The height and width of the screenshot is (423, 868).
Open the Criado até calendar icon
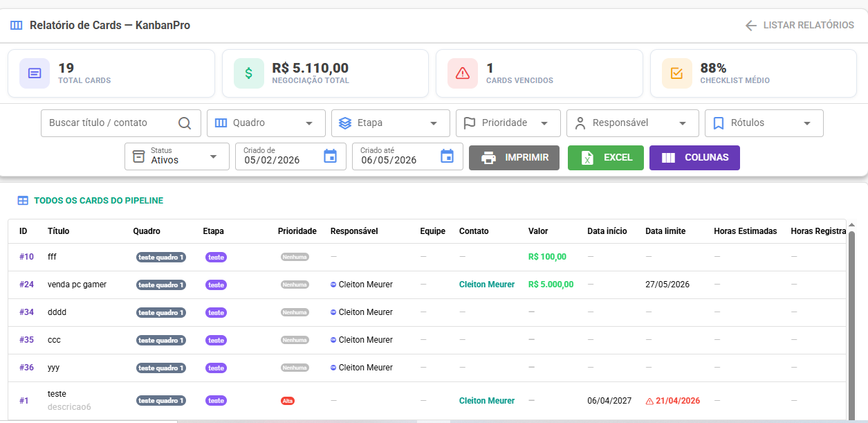[447, 156]
